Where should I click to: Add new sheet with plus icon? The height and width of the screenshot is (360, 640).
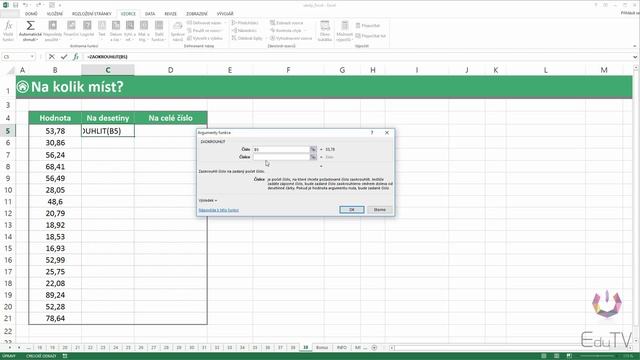(374, 348)
